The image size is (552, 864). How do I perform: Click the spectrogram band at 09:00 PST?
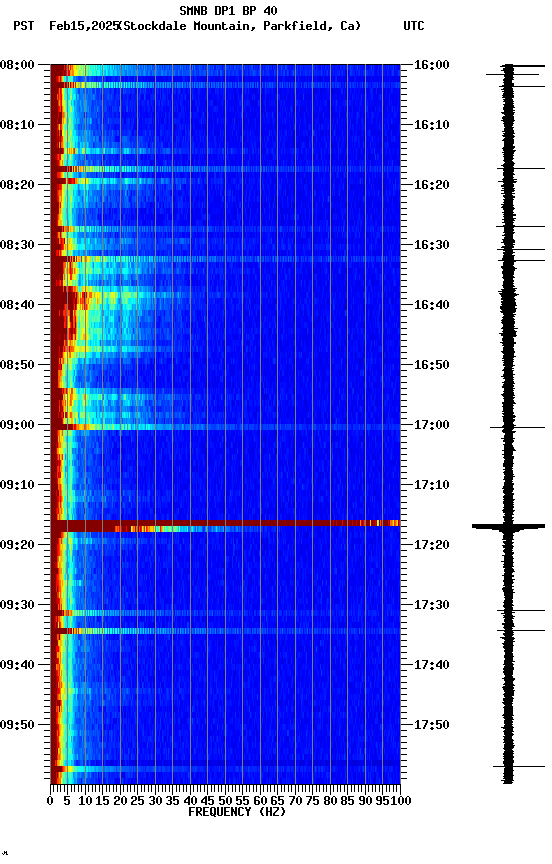[x=225, y=427]
